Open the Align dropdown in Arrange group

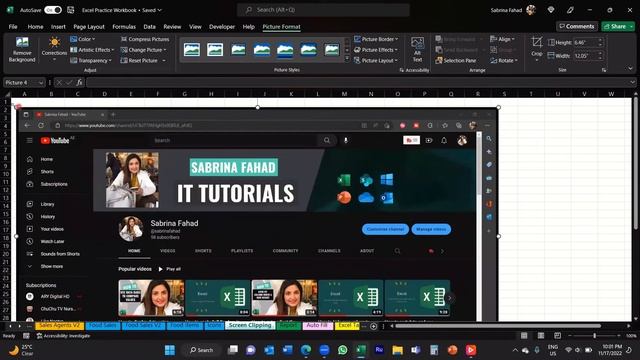(x=502, y=39)
